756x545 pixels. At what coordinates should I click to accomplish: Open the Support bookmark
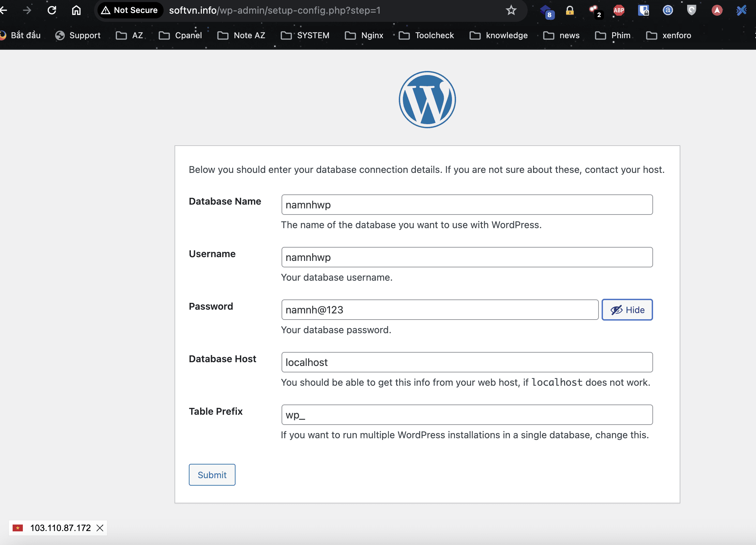pyautogui.click(x=78, y=35)
